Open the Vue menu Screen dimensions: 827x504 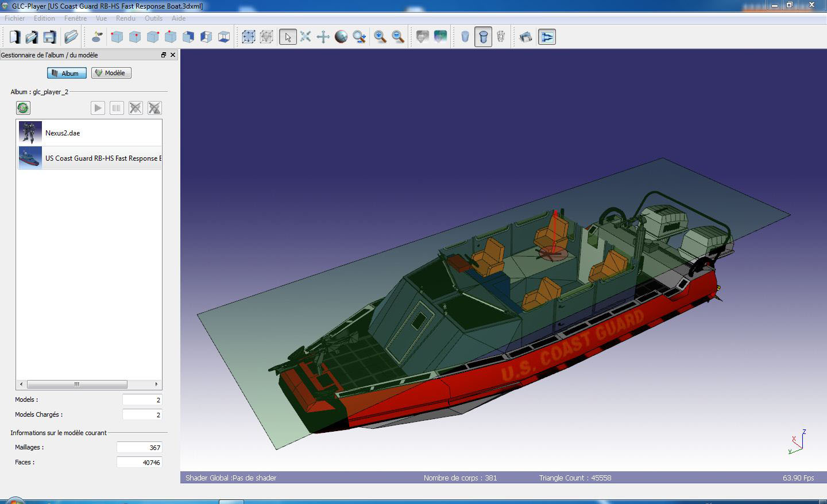[x=101, y=18]
